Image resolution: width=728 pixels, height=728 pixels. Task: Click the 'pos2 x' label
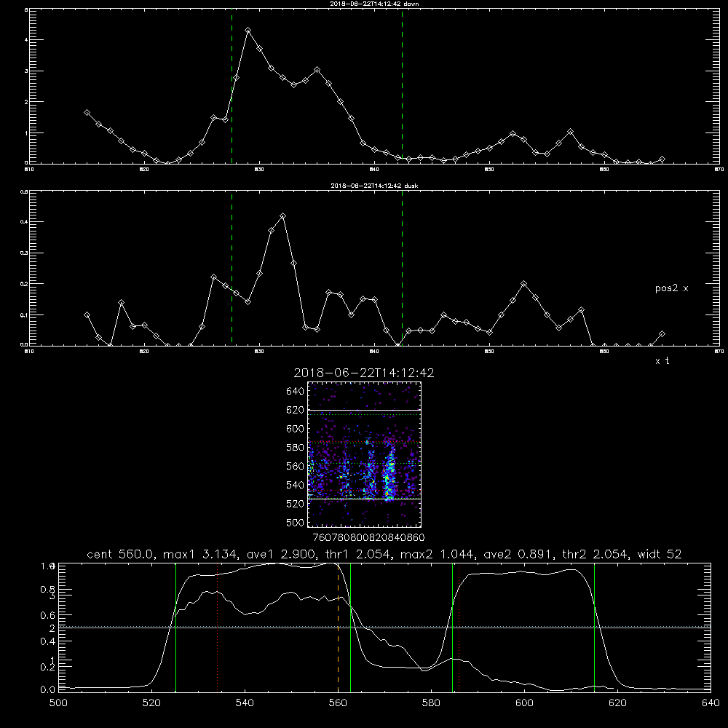(x=671, y=288)
